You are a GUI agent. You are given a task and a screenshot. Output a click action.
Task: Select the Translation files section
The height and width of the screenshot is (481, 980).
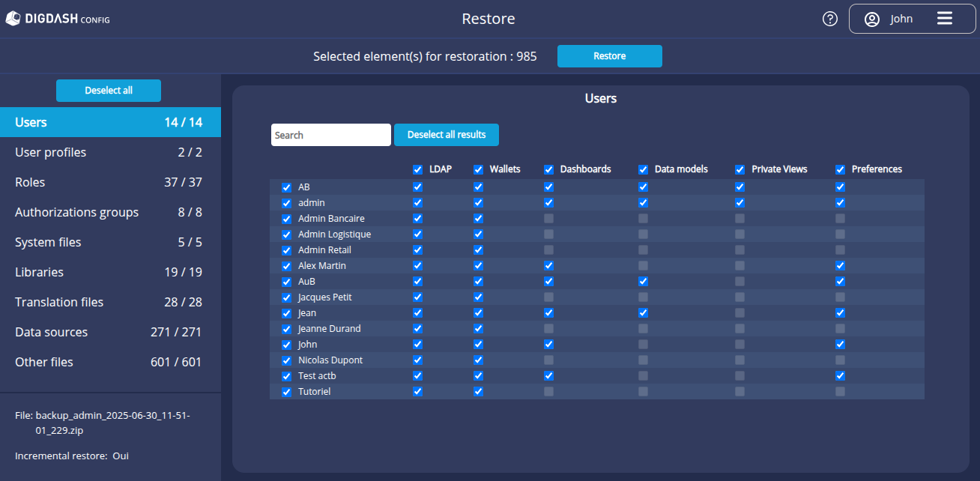(111, 302)
